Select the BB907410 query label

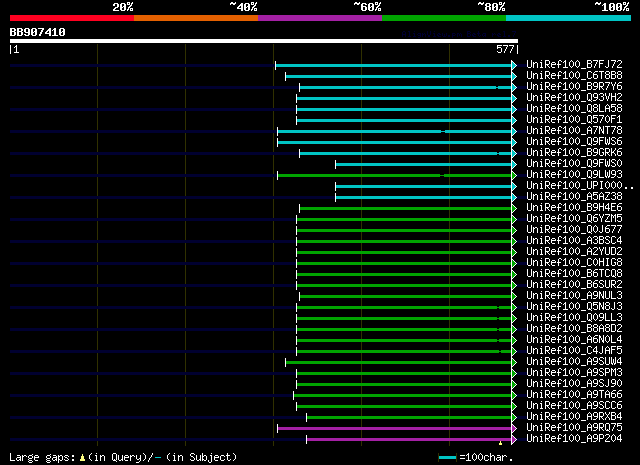pyautogui.click(x=38, y=32)
